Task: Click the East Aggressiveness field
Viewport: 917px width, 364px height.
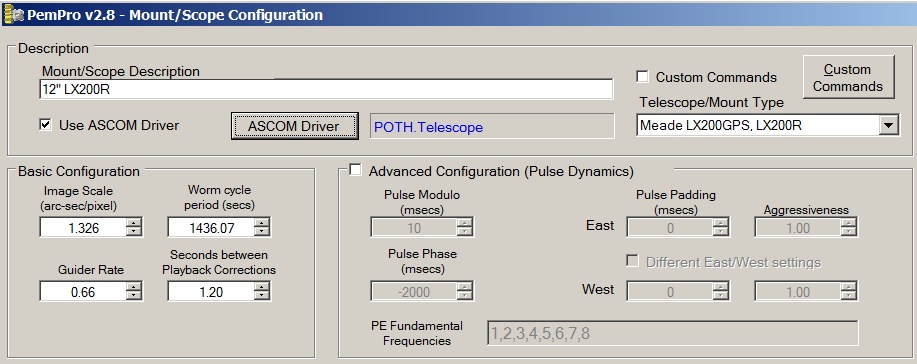Action: click(x=798, y=227)
